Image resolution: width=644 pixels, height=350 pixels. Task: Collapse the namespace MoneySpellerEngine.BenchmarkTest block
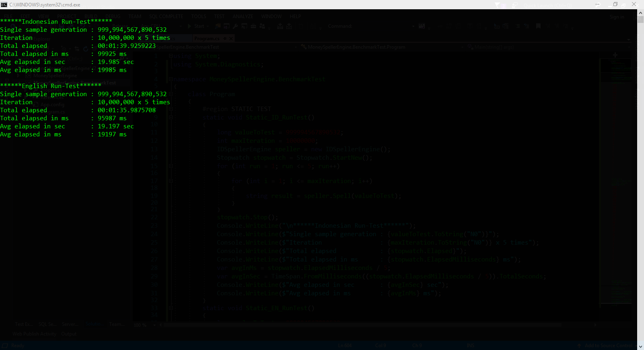pos(171,79)
